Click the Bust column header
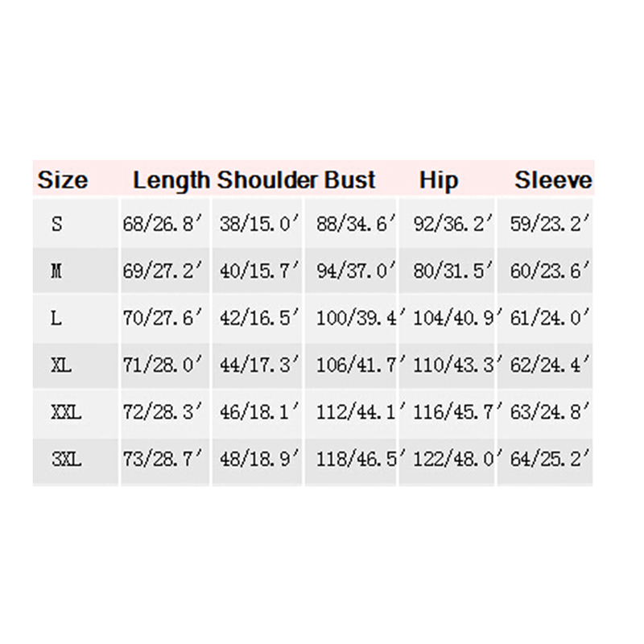 350,180
